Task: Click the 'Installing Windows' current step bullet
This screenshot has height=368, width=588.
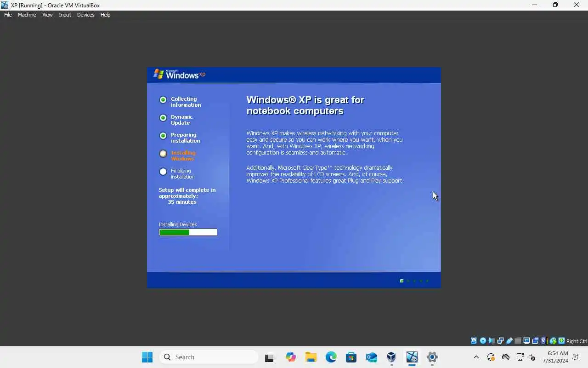Action: [163, 154]
